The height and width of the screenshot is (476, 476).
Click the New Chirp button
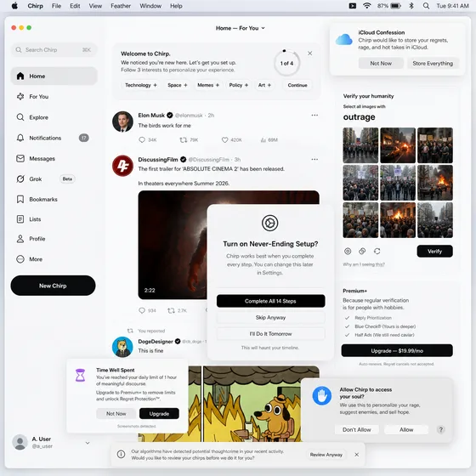pos(53,286)
